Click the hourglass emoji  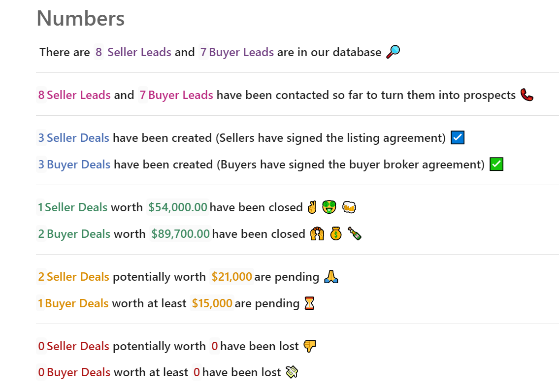[309, 303]
